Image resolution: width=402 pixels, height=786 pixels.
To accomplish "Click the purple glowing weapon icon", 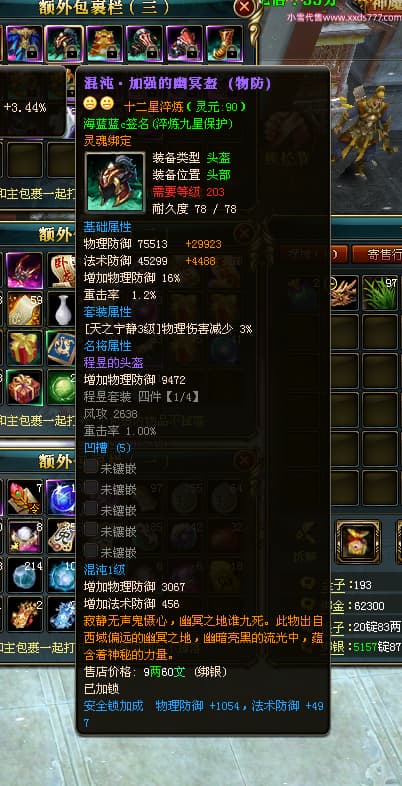I will [x=25, y=270].
